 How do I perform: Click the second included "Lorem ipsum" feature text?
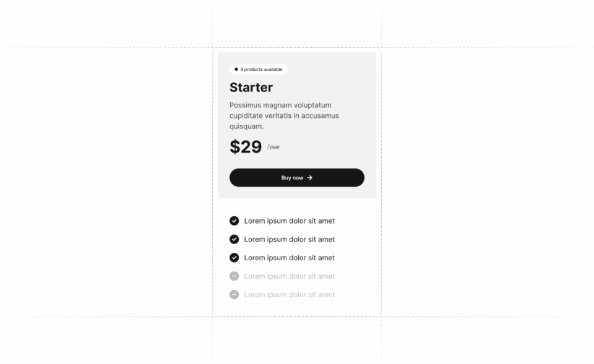coord(289,239)
